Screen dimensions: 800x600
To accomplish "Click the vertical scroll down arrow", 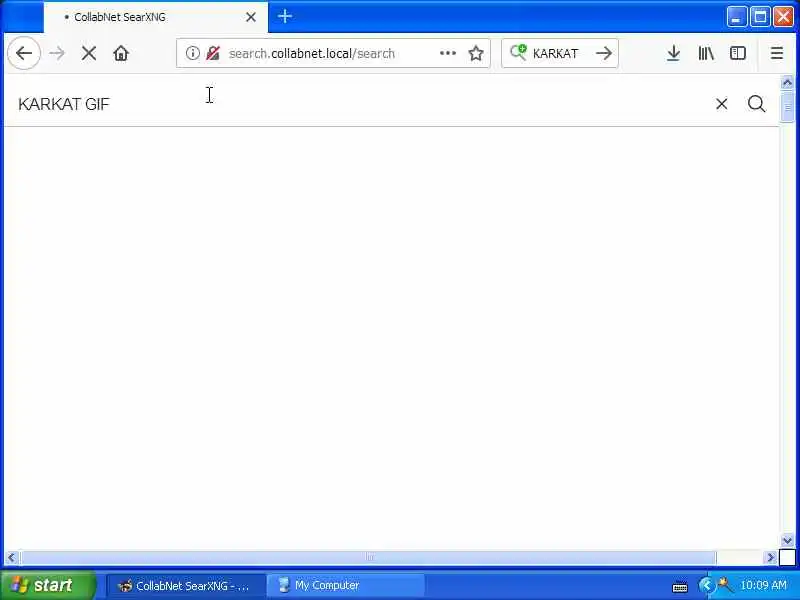I will pos(787,540).
